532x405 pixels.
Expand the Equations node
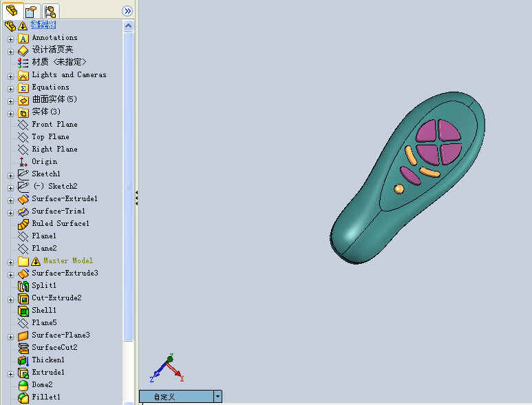[x=10, y=89]
